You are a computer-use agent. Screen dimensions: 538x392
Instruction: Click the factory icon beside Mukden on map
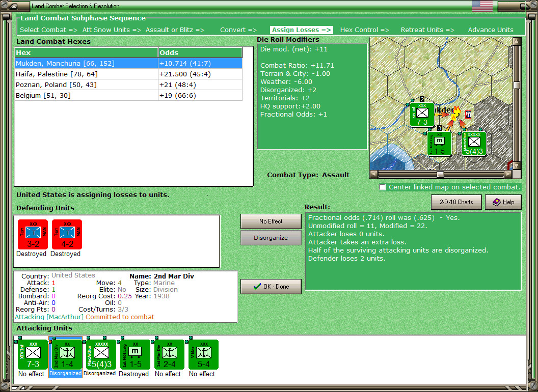(x=468, y=114)
